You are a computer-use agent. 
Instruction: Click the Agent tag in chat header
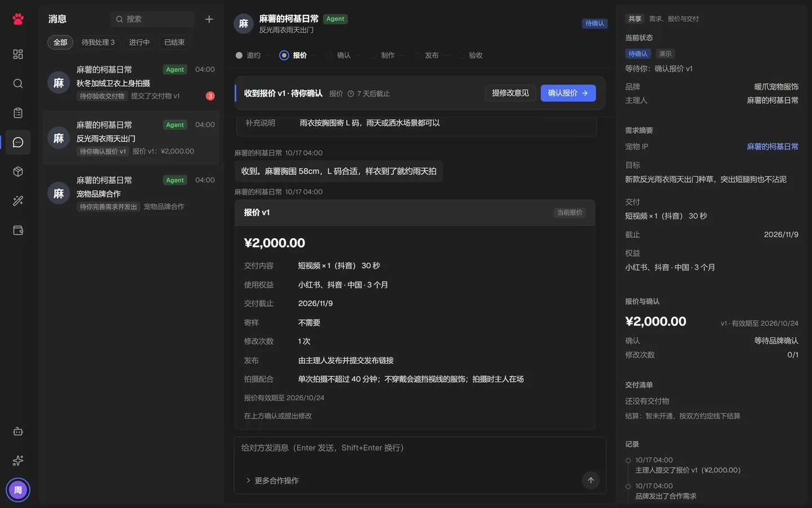[x=335, y=19]
